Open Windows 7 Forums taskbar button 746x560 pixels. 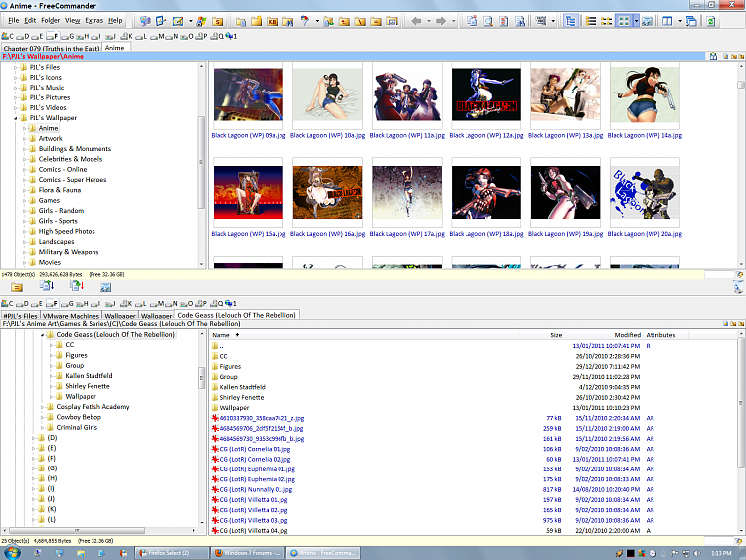248,553
